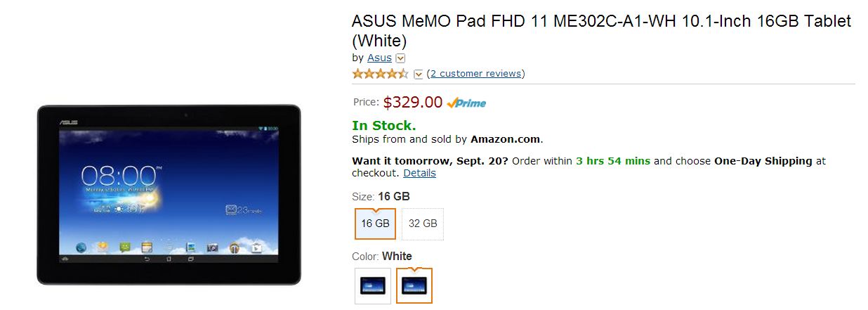Click the green messaging icon on tablet
Image resolution: width=868 pixels, height=310 pixels.
pyautogui.click(x=125, y=247)
